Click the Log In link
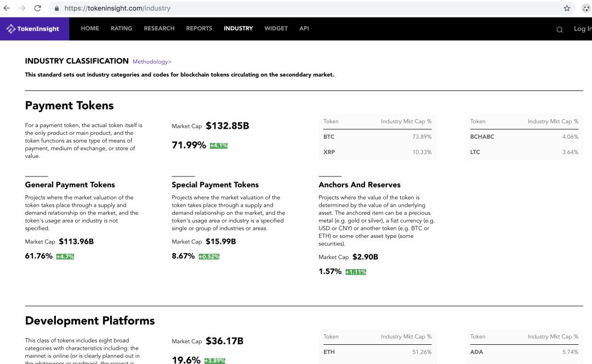 [583, 29]
